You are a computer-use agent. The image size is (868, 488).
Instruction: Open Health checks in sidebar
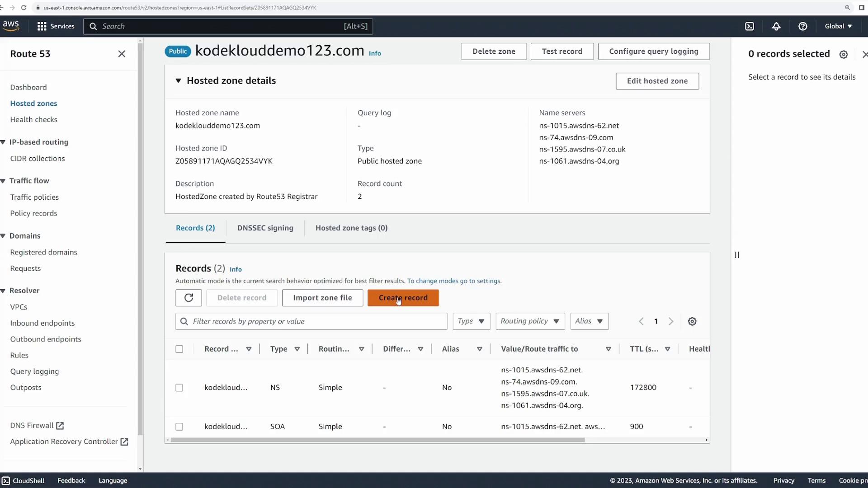click(x=34, y=120)
